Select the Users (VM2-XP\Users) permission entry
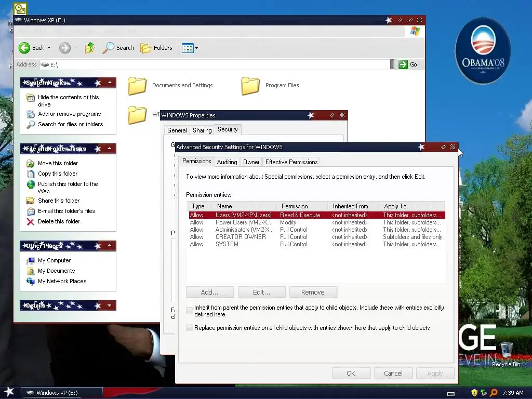The height and width of the screenshot is (399, 532). coord(316,215)
